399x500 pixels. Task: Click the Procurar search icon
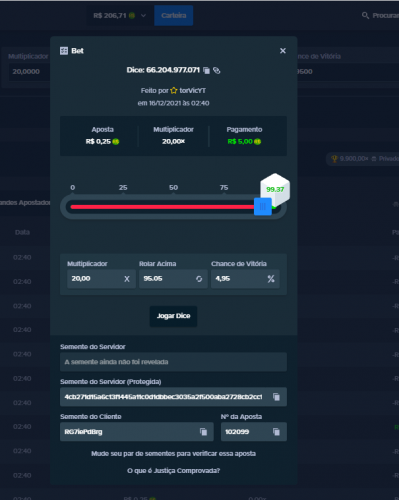pyautogui.click(x=365, y=16)
